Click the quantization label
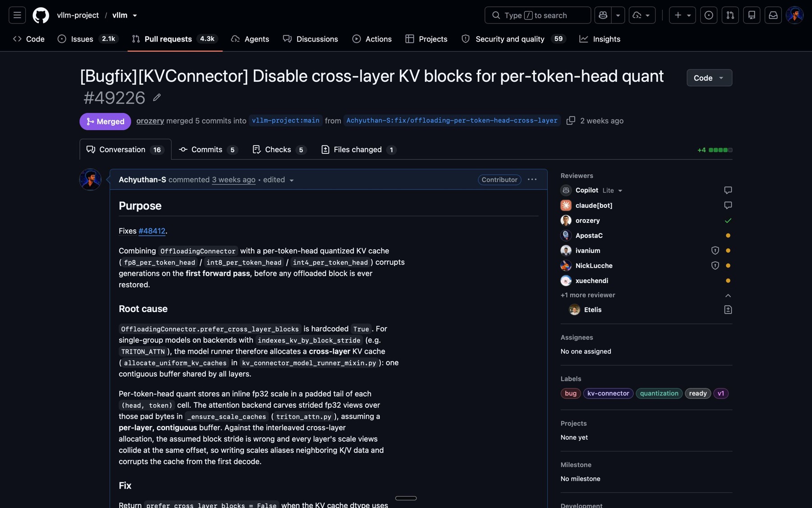 tap(659, 393)
